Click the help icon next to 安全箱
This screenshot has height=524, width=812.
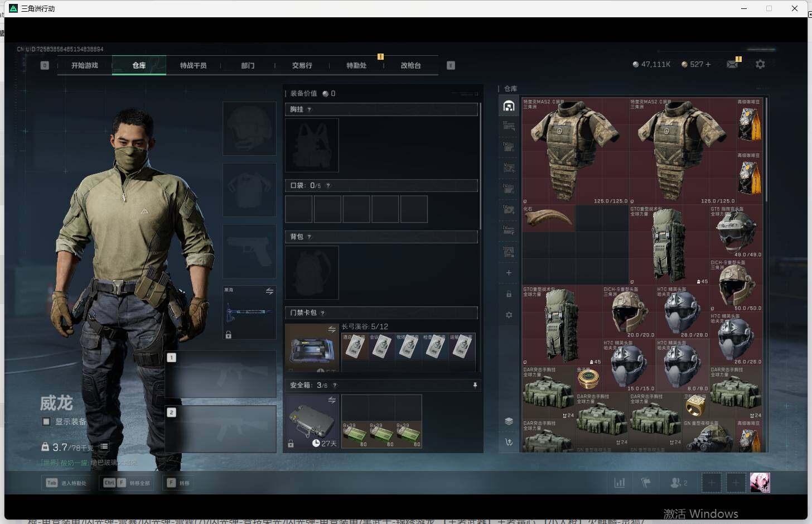(335, 385)
